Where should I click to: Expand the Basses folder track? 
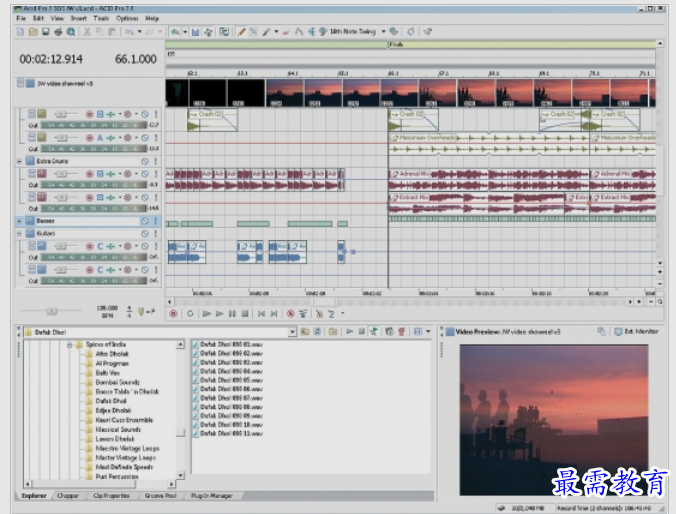[x=19, y=221]
